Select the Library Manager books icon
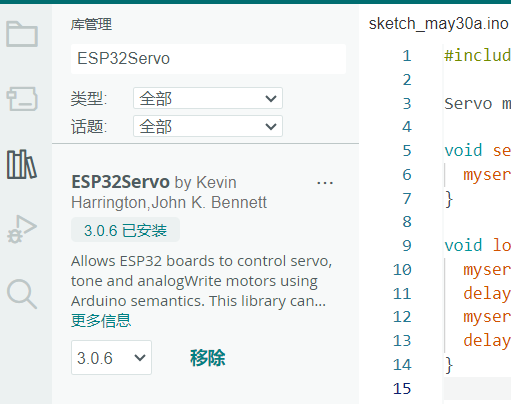511x404 pixels. pyautogui.click(x=21, y=164)
